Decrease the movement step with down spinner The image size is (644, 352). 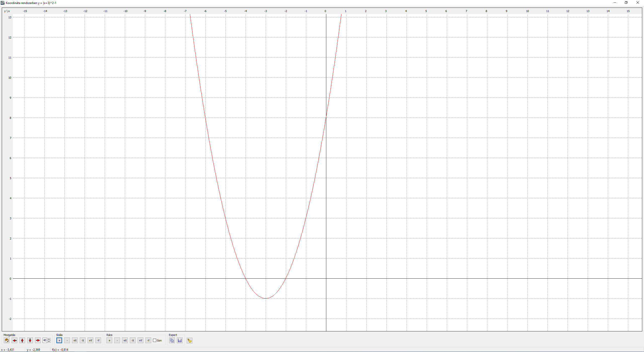(49, 342)
